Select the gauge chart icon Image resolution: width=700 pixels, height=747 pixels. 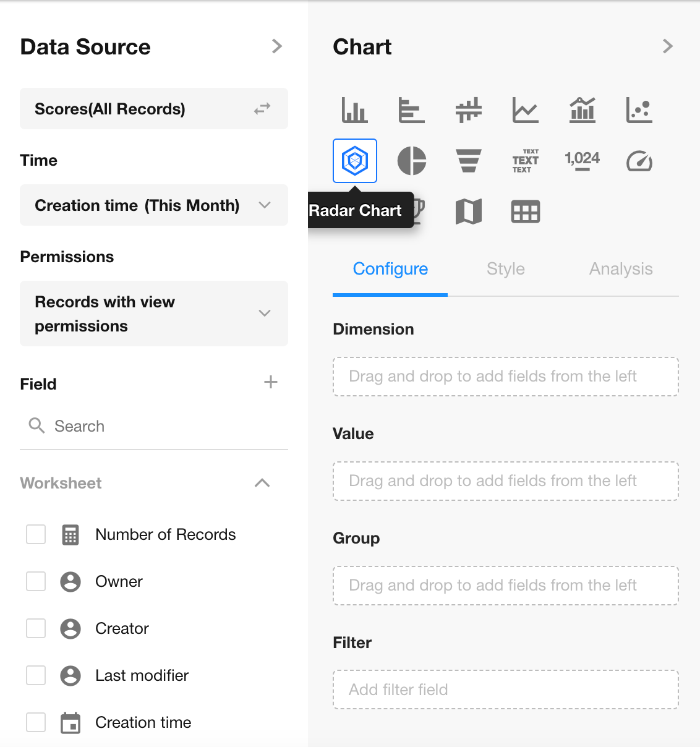(639, 161)
